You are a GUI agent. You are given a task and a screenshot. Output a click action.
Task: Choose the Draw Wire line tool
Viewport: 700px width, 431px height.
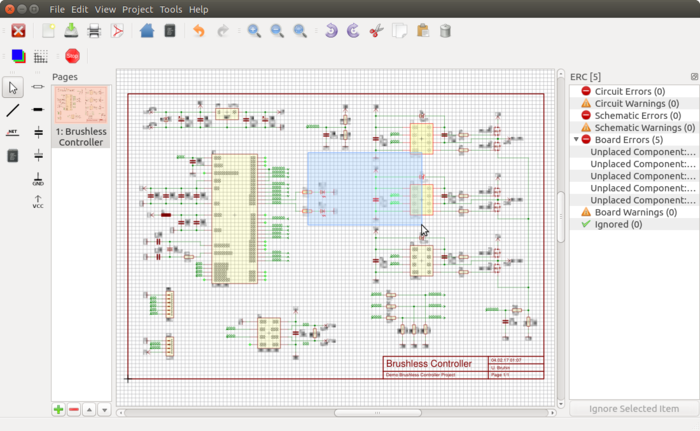[x=13, y=110]
